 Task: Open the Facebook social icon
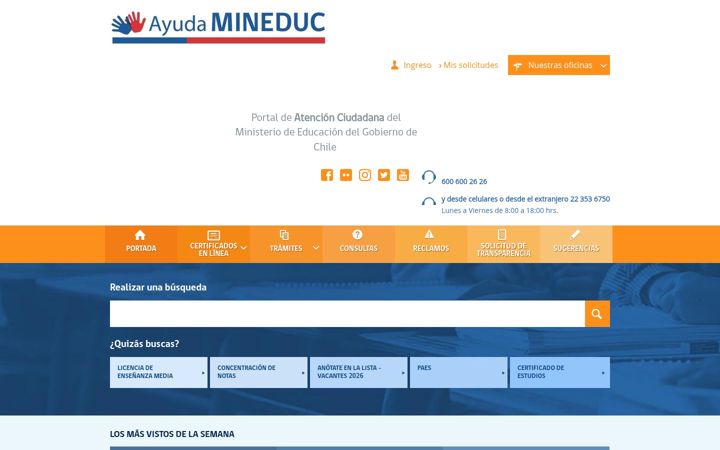coord(326,175)
